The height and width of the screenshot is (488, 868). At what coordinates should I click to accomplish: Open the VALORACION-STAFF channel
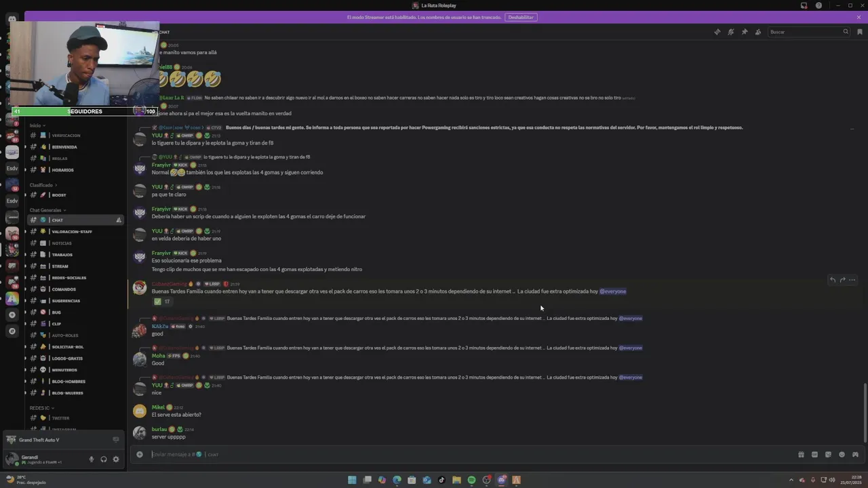click(x=75, y=232)
